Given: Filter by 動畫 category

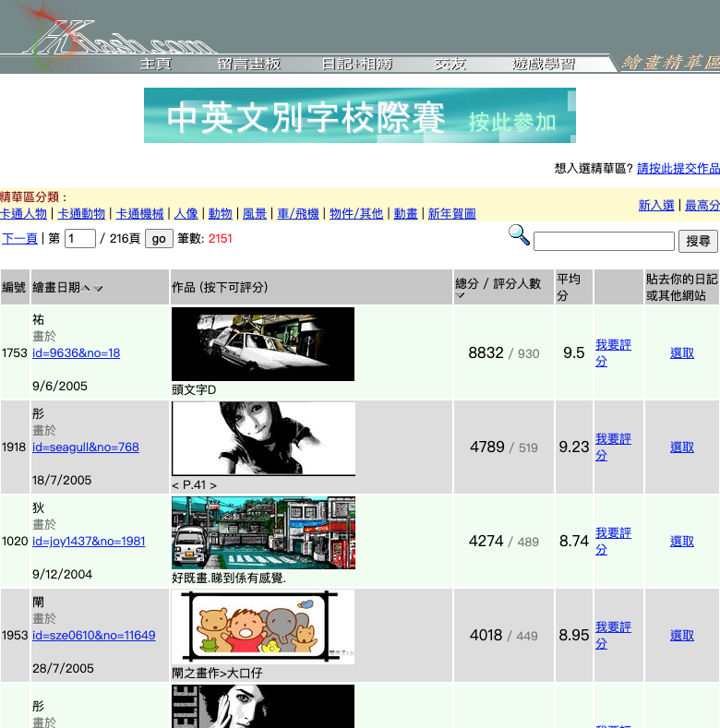Looking at the screenshot, I should pos(405,213).
